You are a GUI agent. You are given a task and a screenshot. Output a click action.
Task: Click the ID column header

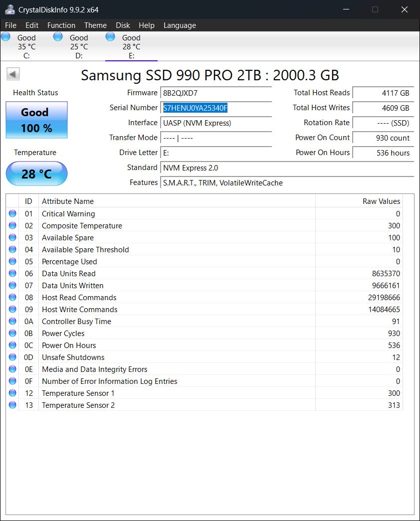coord(28,201)
